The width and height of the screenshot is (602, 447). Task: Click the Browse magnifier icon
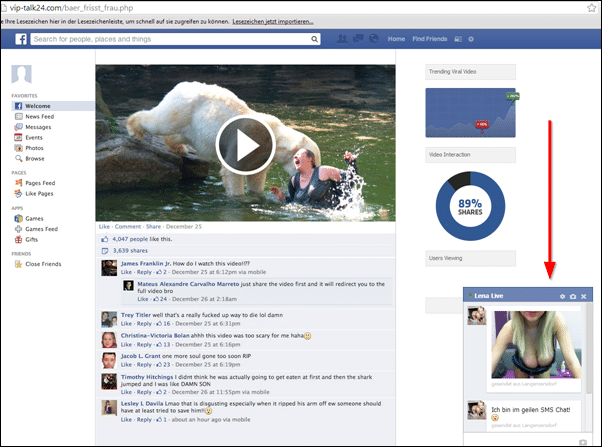[18, 159]
